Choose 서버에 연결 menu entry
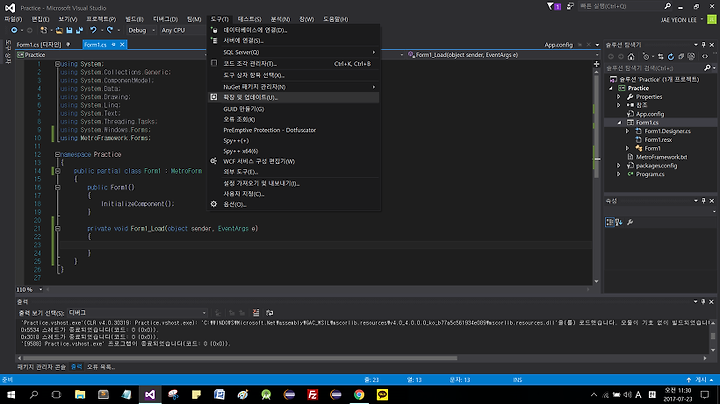Image resolution: width=720 pixels, height=404 pixels. [x=293, y=40]
